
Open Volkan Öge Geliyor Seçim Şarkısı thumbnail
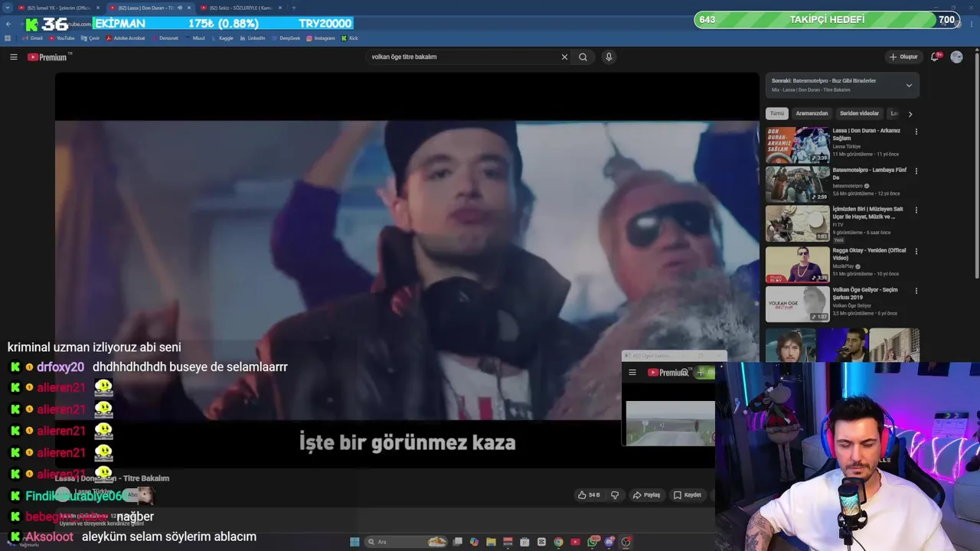797,304
